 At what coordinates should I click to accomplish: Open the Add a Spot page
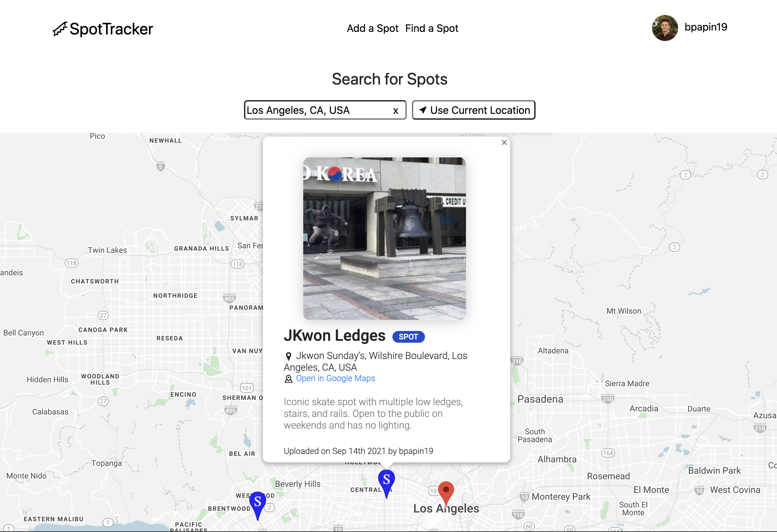[x=372, y=28]
